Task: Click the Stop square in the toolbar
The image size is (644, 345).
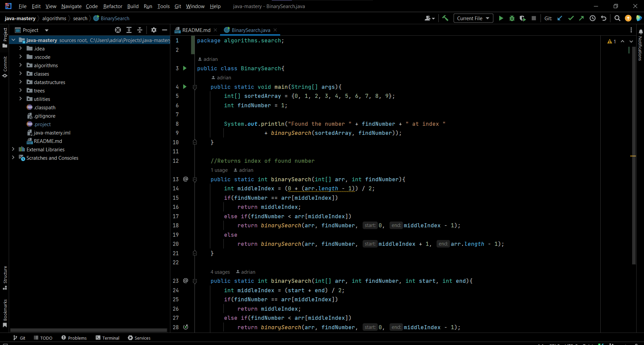Action: pyautogui.click(x=533, y=18)
